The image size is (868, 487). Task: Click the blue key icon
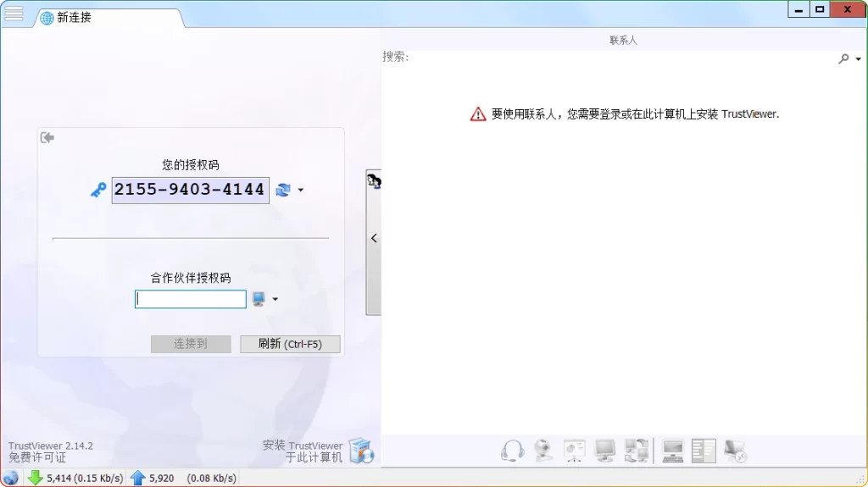(x=98, y=190)
